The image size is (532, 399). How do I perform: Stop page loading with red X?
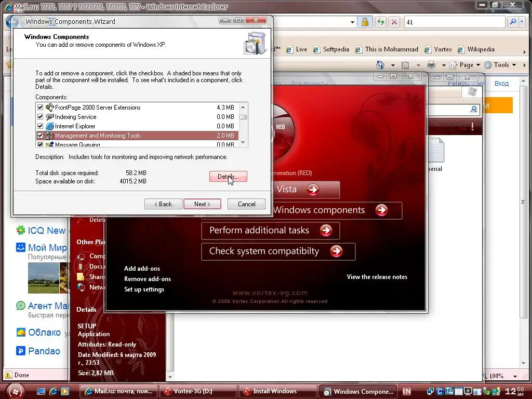tap(394, 22)
